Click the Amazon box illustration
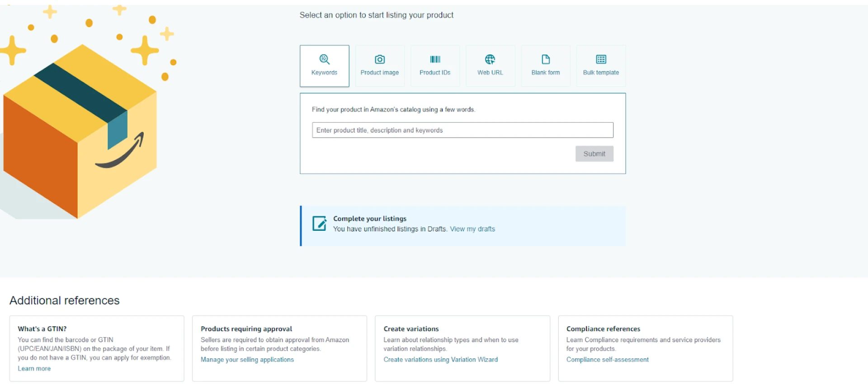 [80, 131]
